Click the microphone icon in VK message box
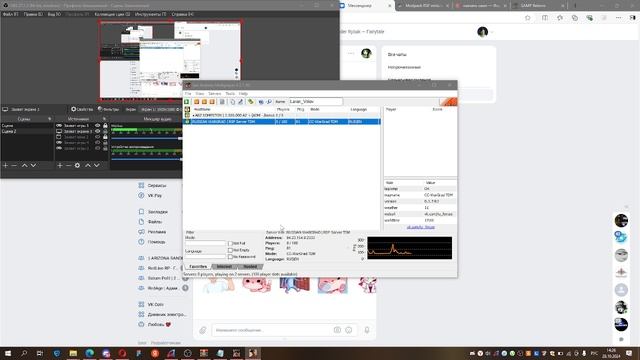 pyautogui.click(x=367, y=330)
